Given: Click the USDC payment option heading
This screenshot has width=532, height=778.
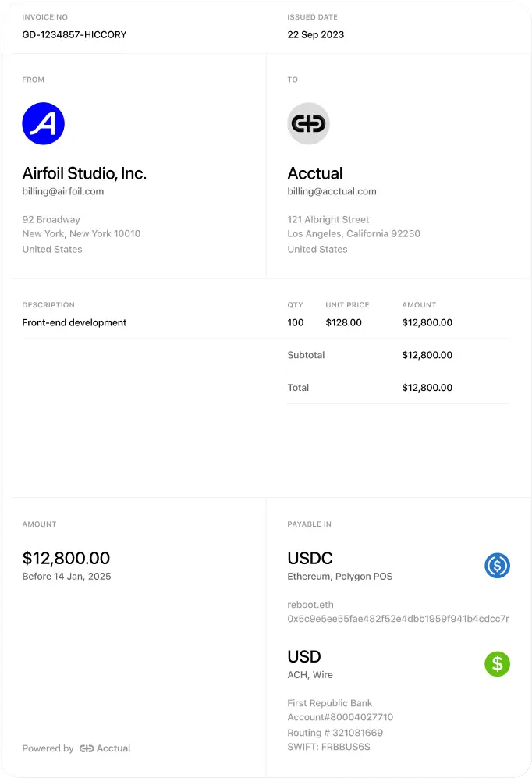Looking at the screenshot, I should pyautogui.click(x=310, y=559).
